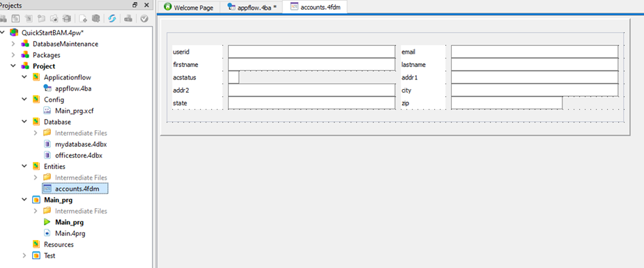Float the Projects panel with the undock icon

pyautogui.click(x=135, y=6)
